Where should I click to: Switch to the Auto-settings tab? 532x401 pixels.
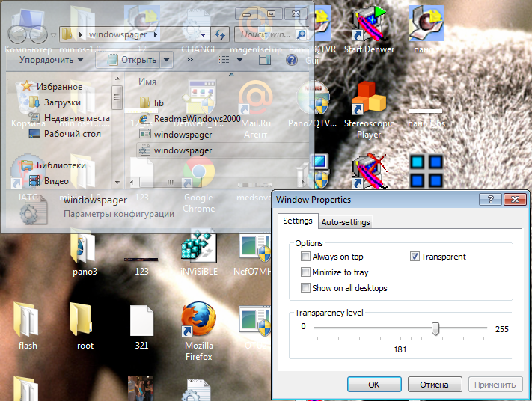[346, 222]
